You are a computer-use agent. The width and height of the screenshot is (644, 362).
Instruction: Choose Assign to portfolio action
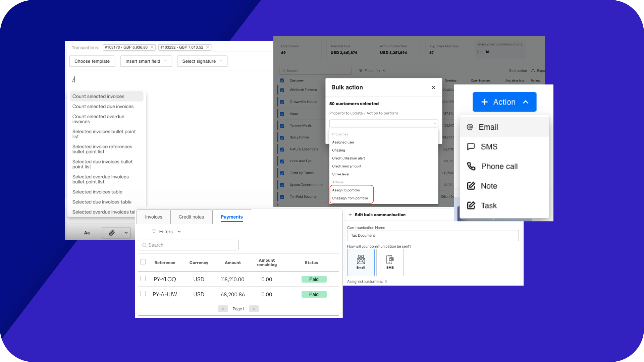point(346,190)
